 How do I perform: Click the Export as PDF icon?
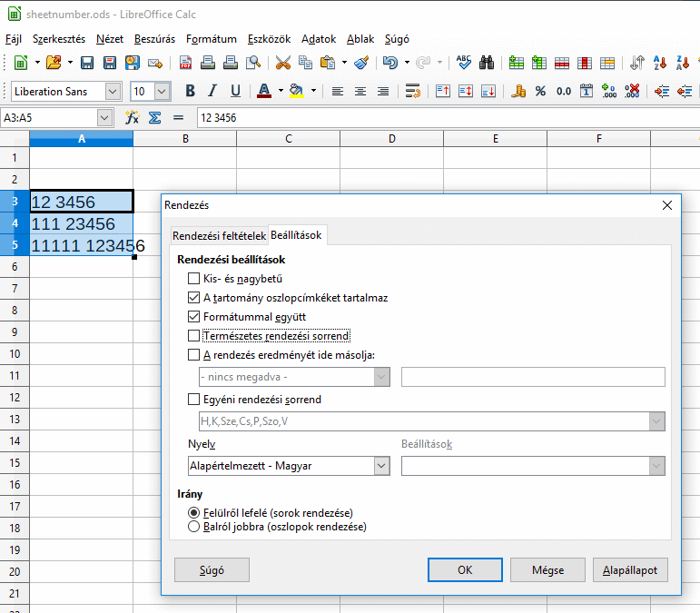click(x=185, y=63)
